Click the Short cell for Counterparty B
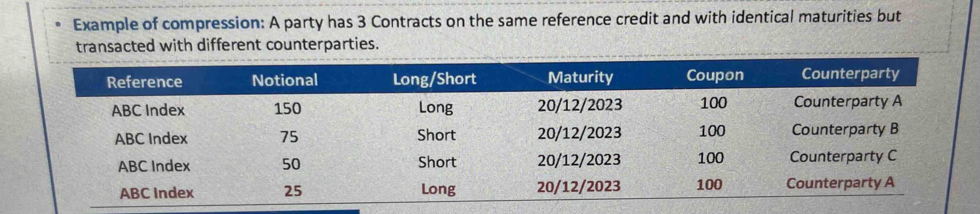 tap(436, 135)
